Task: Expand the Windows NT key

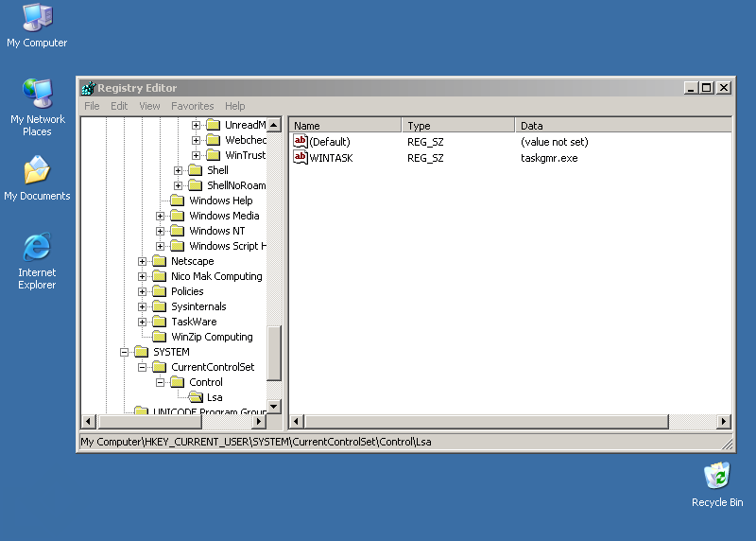Action: coord(161,231)
